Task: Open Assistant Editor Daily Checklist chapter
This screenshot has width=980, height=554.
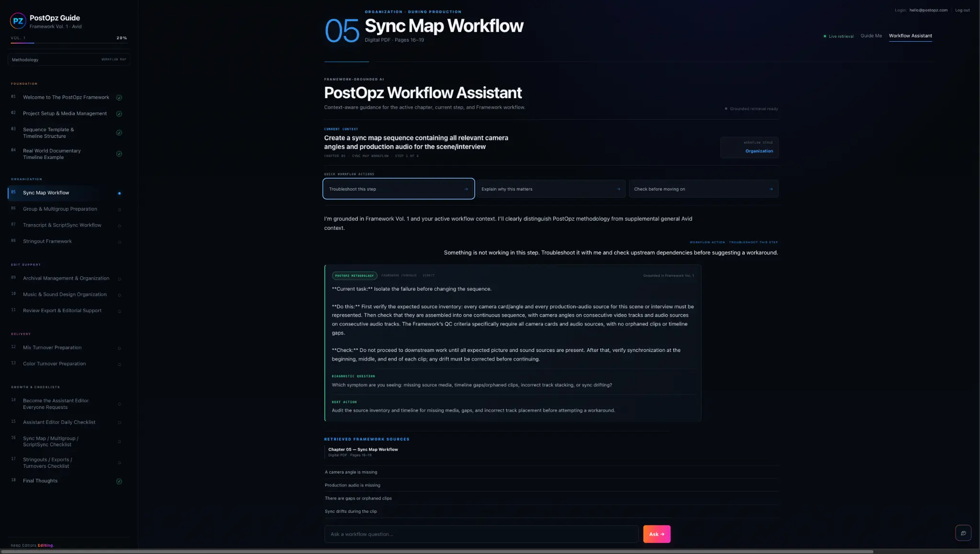Action: [59, 423]
